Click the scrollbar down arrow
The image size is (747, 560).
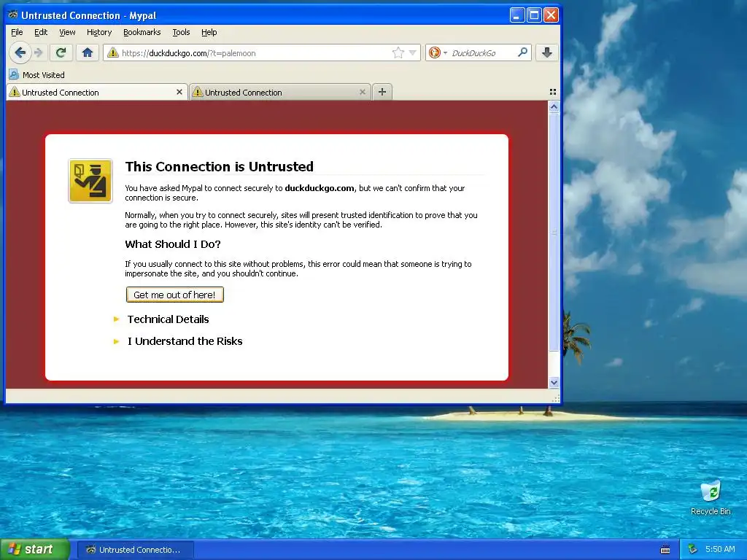pos(554,382)
